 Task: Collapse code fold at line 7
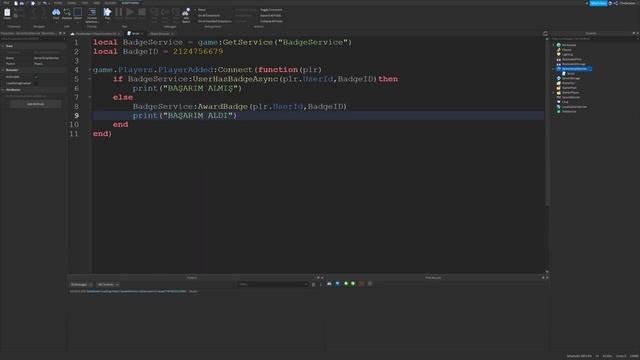click(x=90, y=97)
